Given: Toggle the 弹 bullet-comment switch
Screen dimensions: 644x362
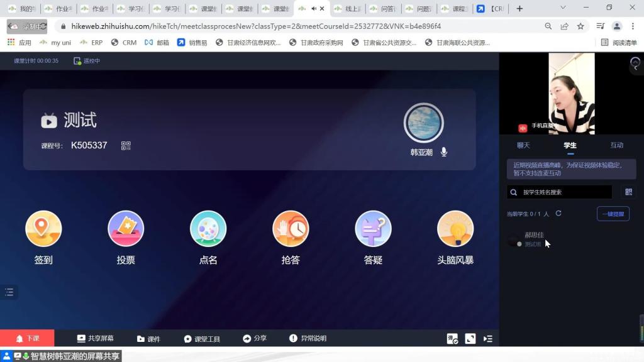Looking at the screenshot, I should pos(452,339).
